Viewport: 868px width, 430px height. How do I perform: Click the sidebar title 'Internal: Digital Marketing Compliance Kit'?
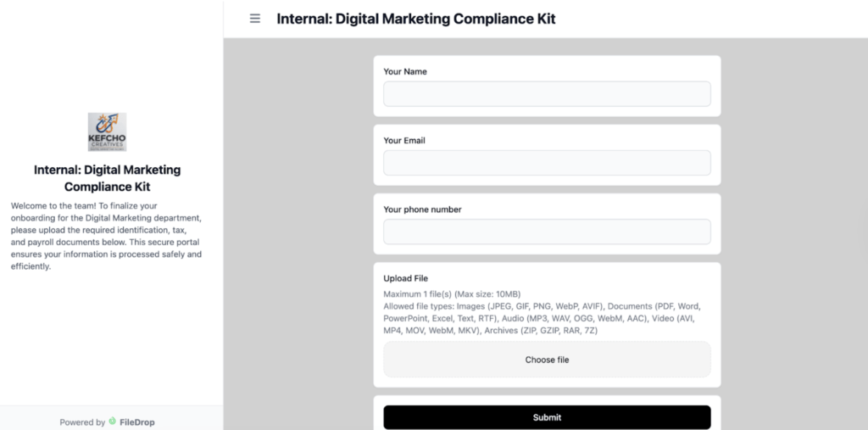[108, 178]
